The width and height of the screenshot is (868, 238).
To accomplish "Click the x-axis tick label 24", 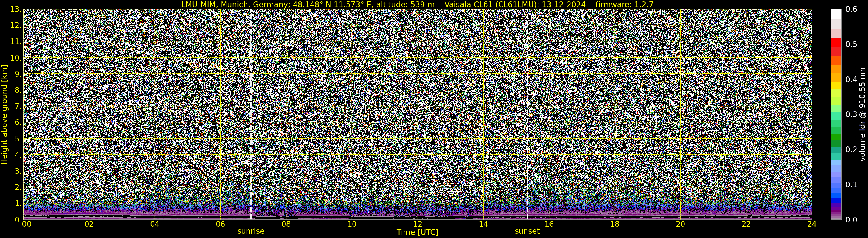I will pos(812,224).
